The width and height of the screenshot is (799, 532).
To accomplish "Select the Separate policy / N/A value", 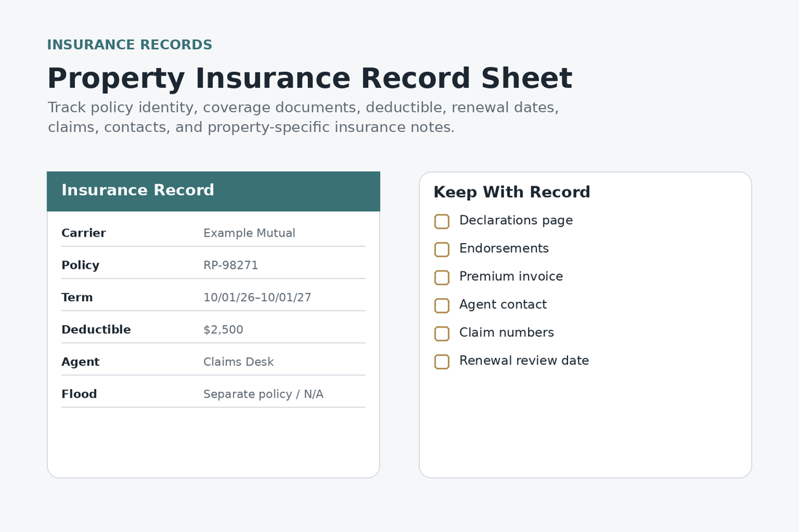I will [x=264, y=394].
